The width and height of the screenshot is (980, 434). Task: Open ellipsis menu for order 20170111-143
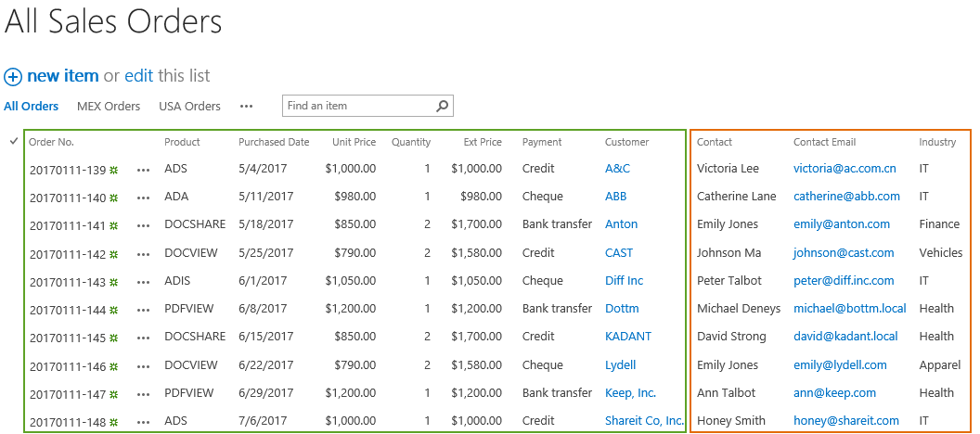pyautogui.click(x=143, y=282)
